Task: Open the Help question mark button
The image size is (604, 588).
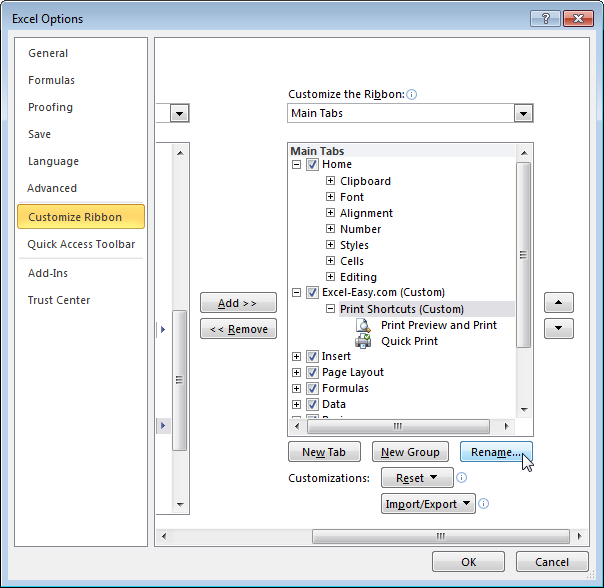Action: (x=545, y=18)
